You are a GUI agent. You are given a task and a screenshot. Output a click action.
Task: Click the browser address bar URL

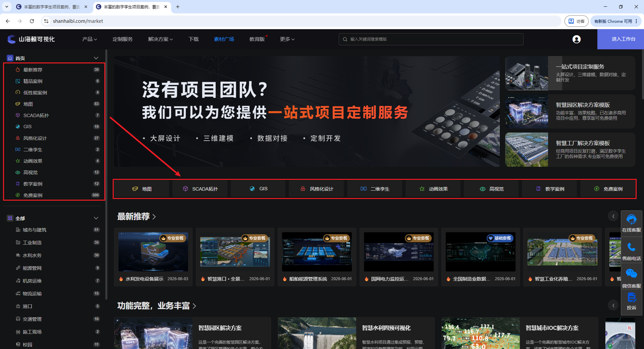(78, 21)
